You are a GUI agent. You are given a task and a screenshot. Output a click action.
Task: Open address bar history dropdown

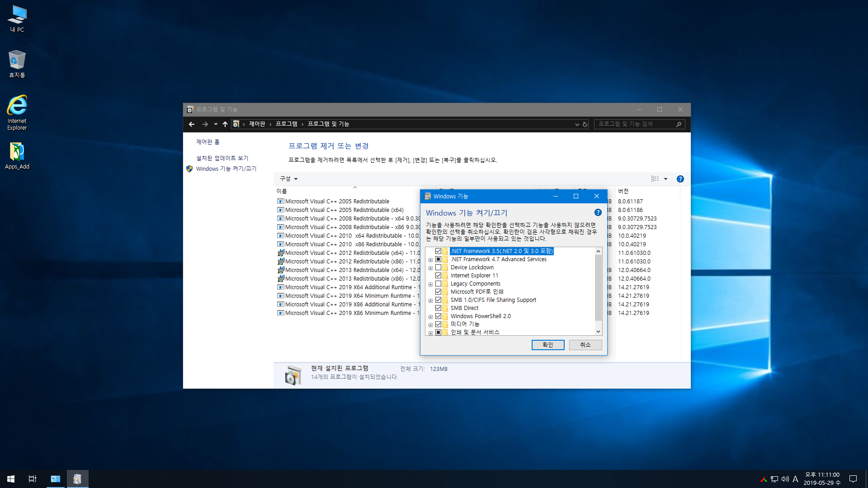(x=577, y=124)
